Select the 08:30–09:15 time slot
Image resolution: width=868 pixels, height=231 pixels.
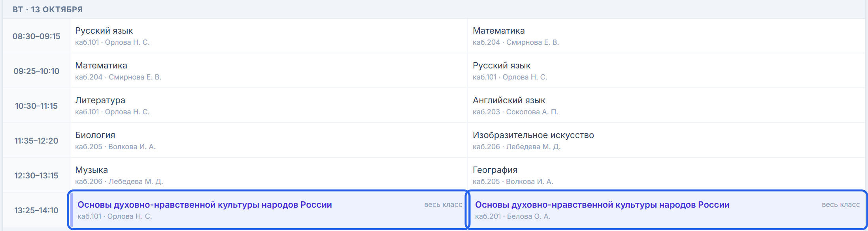(36, 36)
